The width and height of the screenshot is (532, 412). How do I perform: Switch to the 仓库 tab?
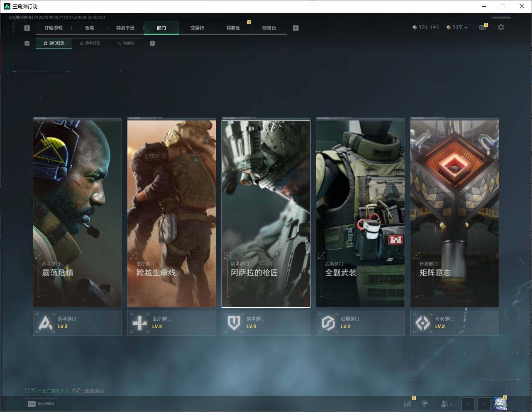click(x=89, y=28)
